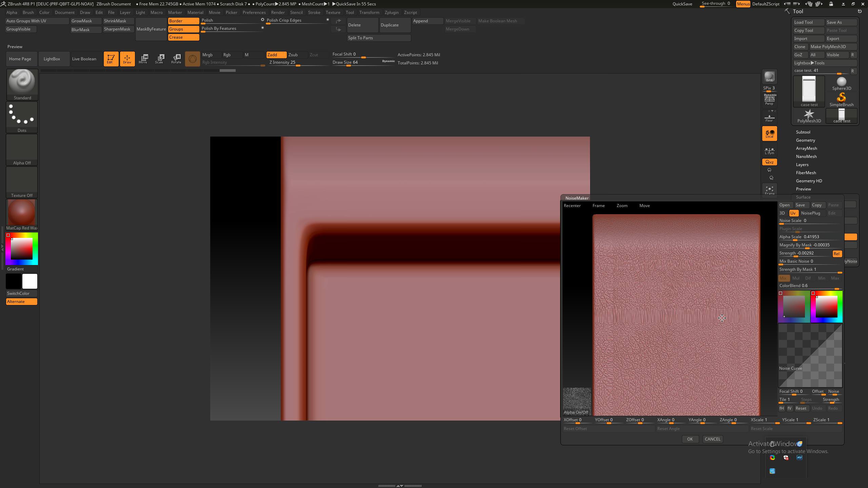
Task: Click the Tool palette restore icon
Action: [x=860, y=11]
